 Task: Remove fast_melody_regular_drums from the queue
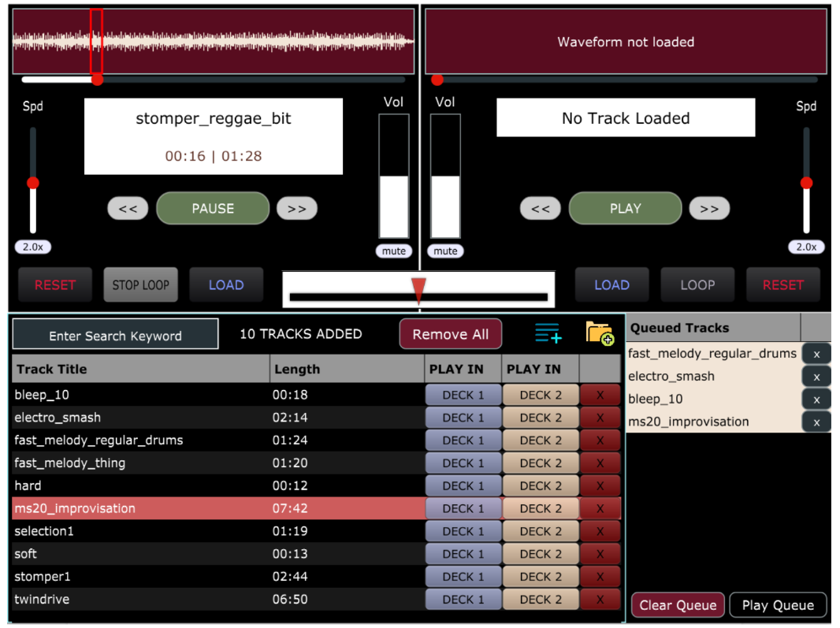click(816, 355)
